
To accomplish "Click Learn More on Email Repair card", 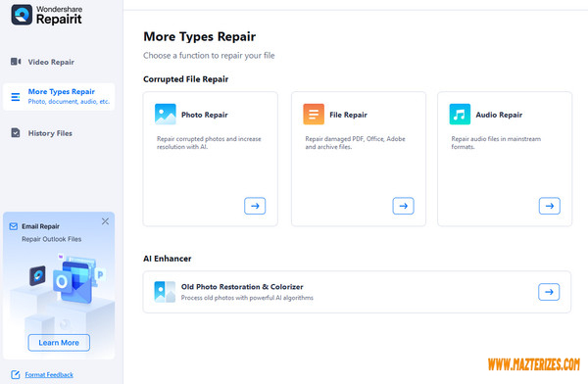I will point(59,343).
